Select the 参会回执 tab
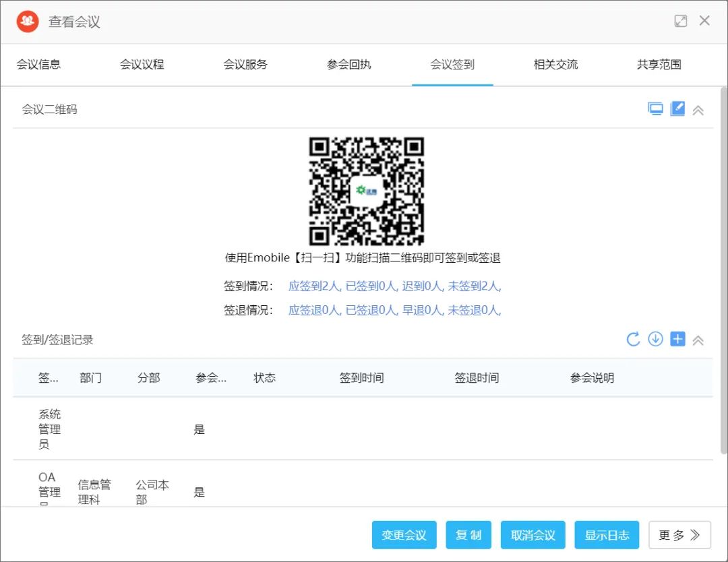 point(349,65)
